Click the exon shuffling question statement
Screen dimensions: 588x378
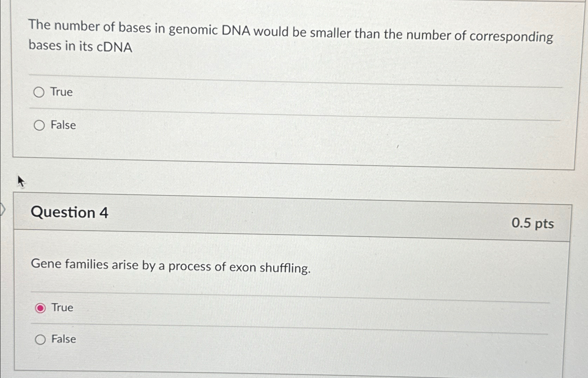pos(171,266)
